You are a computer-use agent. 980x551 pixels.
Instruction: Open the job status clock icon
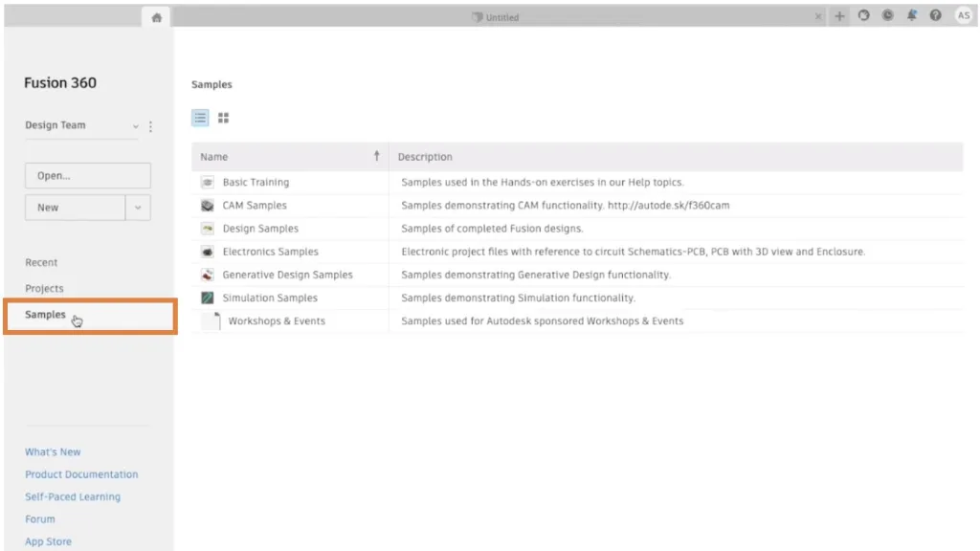887,15
